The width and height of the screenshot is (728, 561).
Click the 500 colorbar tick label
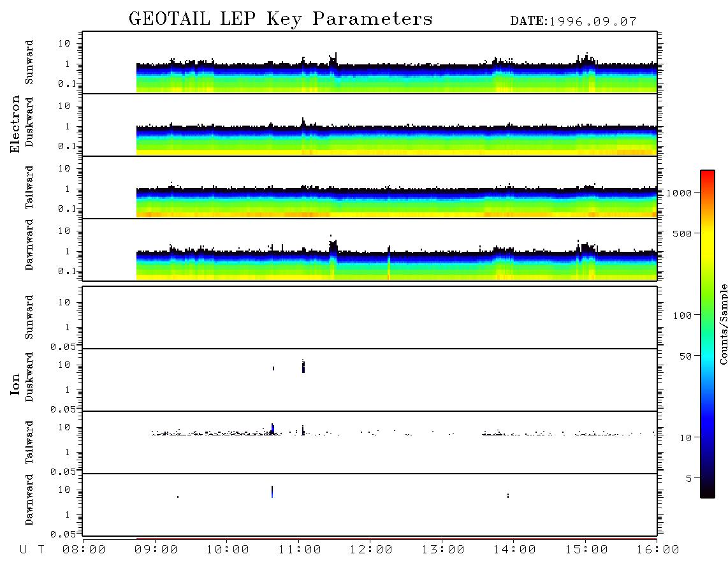pos(683,234)
